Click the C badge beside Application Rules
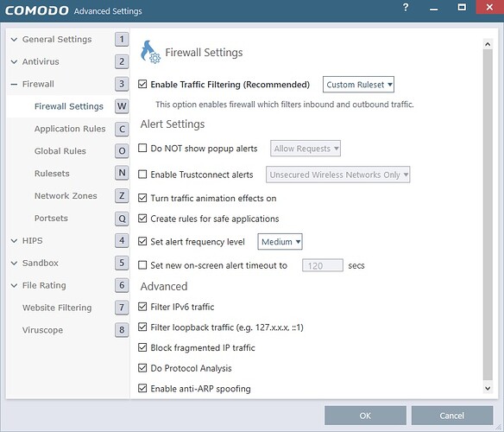Screen dimensions: 504x432 122,129
